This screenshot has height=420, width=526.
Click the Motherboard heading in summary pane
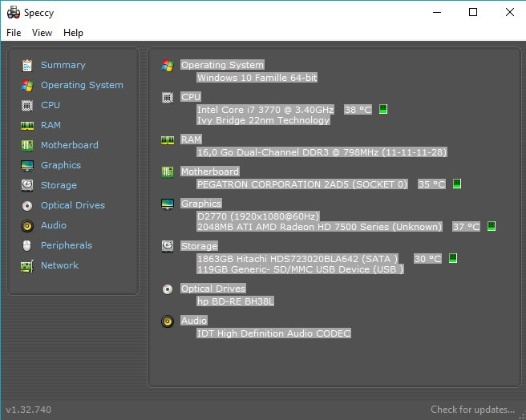click(x=210, y=172)
